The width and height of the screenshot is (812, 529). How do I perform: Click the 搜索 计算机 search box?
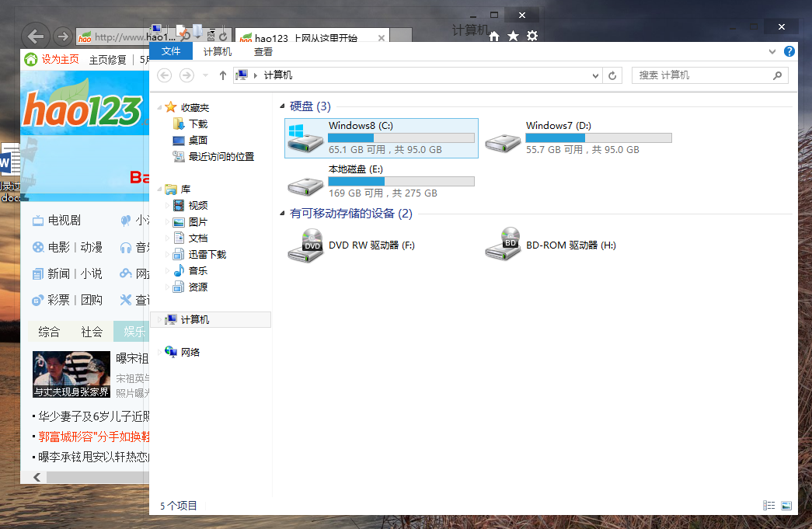point(707,75)
